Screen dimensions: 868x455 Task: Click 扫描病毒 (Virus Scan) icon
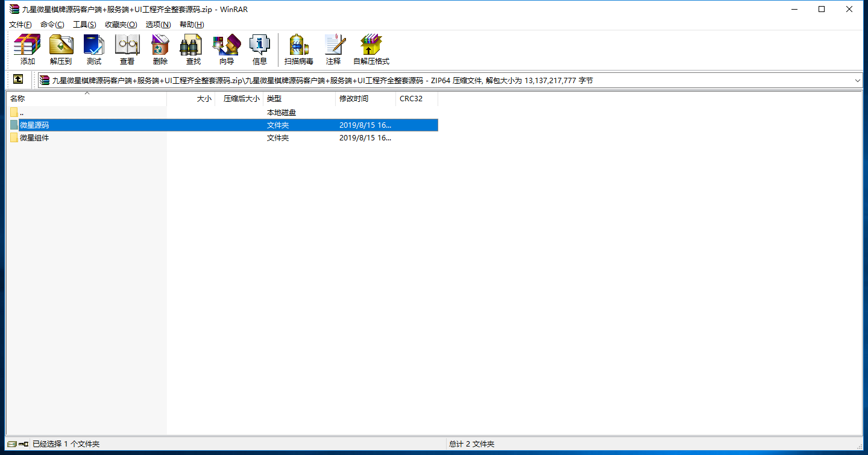(x=298, y=49)
